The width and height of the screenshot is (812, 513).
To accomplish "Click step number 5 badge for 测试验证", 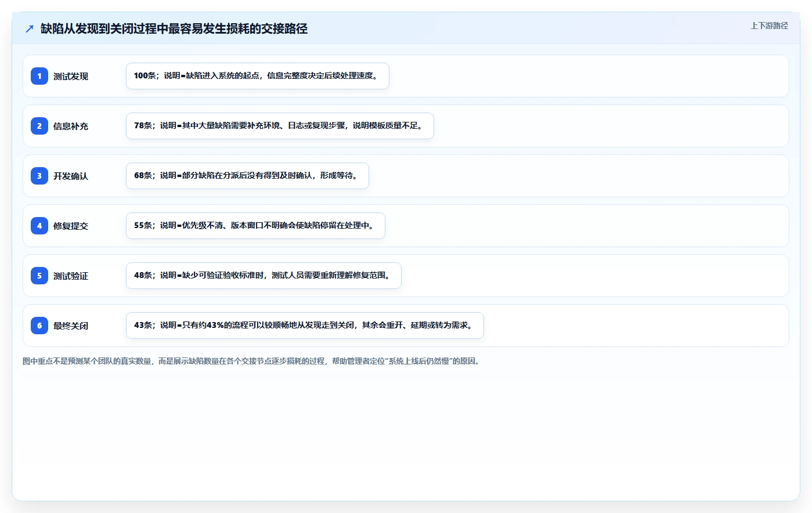I will [39, 276].
